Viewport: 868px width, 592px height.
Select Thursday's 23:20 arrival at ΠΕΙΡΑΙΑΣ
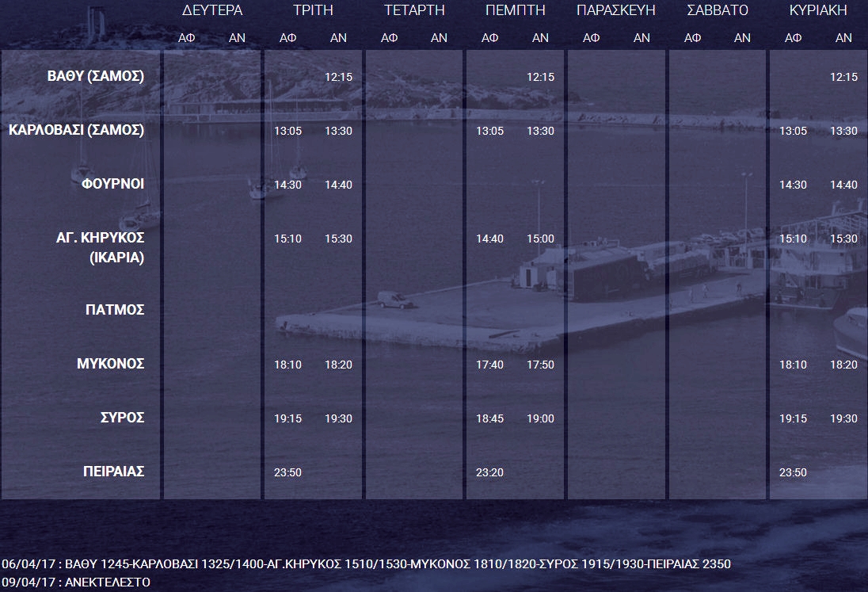tap(489, 472)
